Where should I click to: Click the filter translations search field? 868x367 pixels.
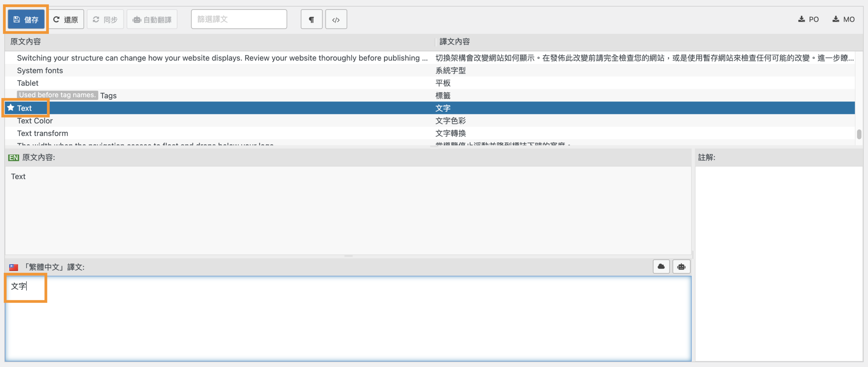pos(239,19)
